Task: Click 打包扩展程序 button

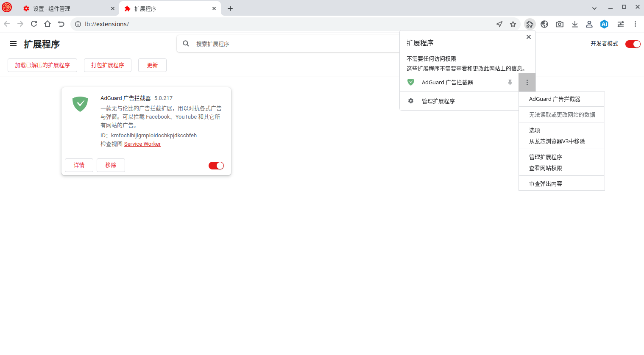Action: click(108, 65)
